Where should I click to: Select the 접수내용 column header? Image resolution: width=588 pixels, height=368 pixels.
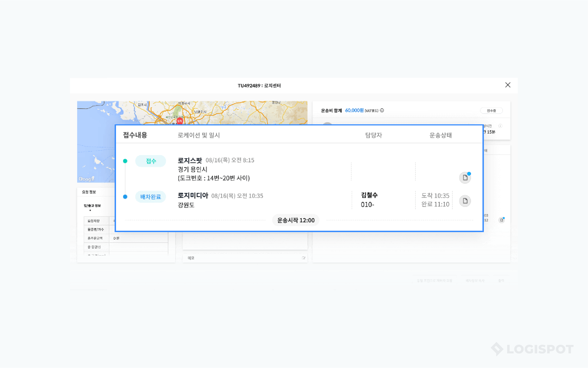click(x=135, y=135)
